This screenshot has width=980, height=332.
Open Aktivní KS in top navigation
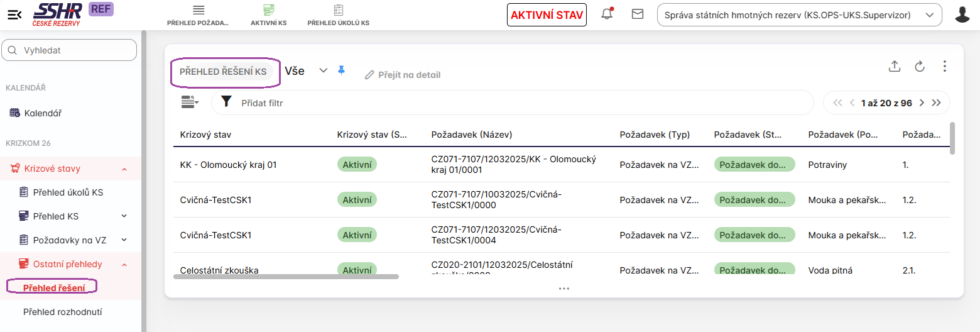pos(268,15)
